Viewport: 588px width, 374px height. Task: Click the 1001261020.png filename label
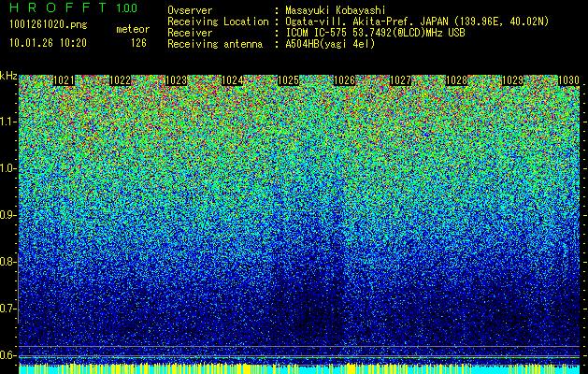point(49,25)
